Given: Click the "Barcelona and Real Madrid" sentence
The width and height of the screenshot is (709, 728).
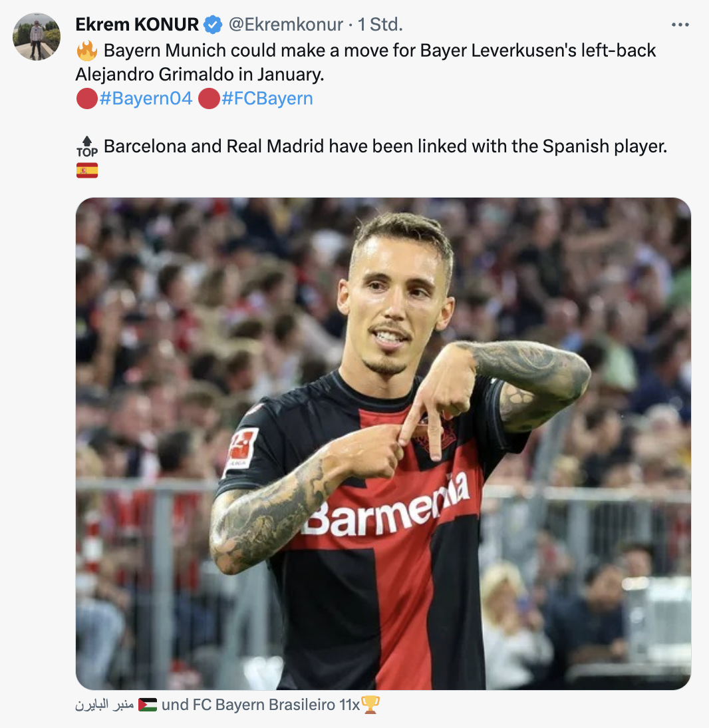Looking at the screenshot, I should tap(385, 146).
